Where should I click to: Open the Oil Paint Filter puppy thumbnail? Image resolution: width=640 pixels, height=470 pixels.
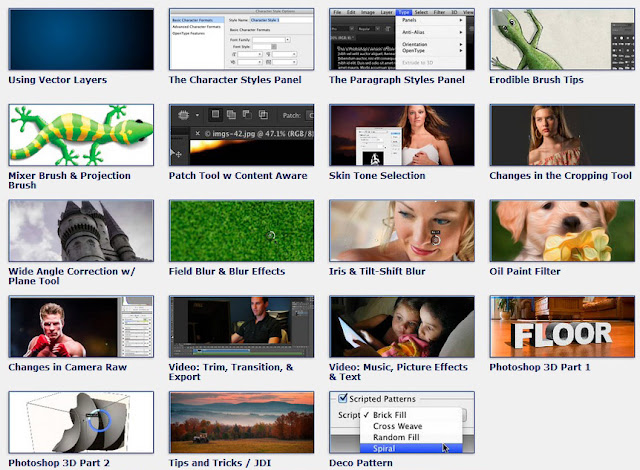[x=562, y=231]
